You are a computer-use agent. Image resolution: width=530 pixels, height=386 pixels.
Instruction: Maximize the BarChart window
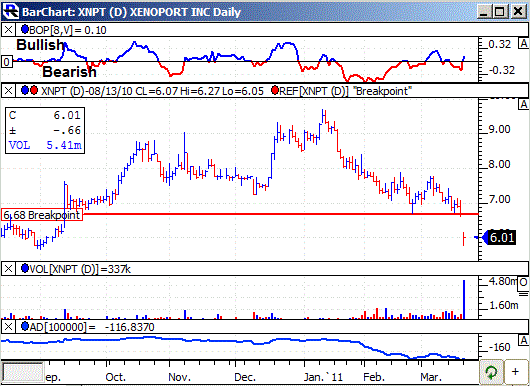[x=500, y=12]
